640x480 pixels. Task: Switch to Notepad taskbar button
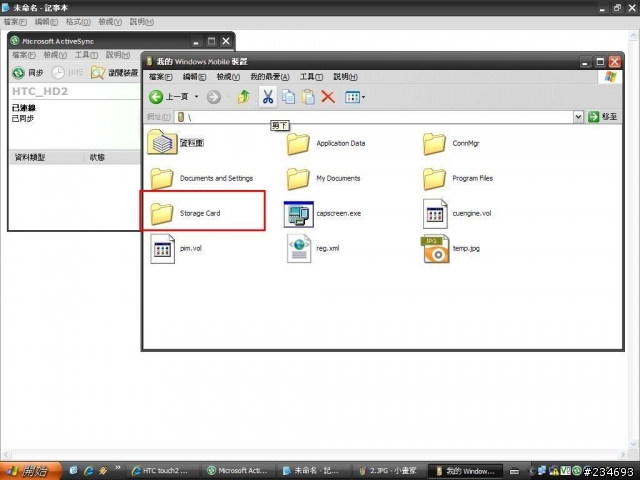pos(313,471)
